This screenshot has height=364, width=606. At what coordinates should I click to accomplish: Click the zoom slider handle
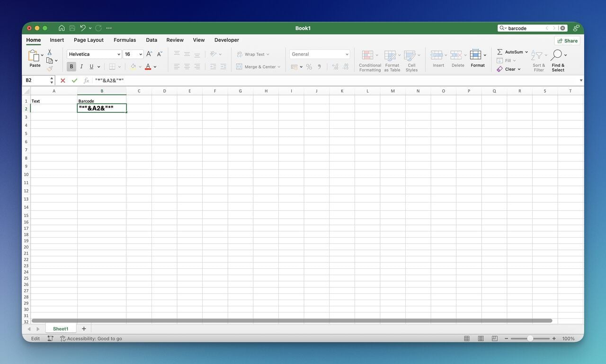530,338
